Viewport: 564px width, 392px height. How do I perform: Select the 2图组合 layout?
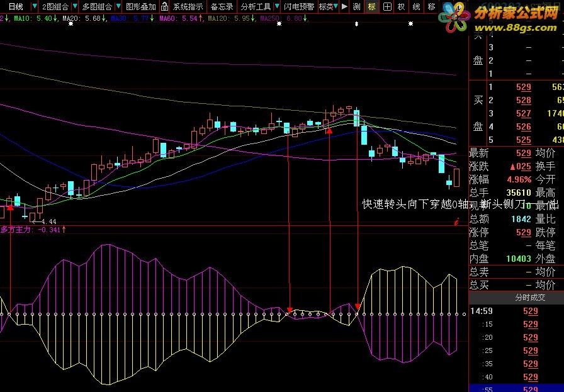pos(55,6)
